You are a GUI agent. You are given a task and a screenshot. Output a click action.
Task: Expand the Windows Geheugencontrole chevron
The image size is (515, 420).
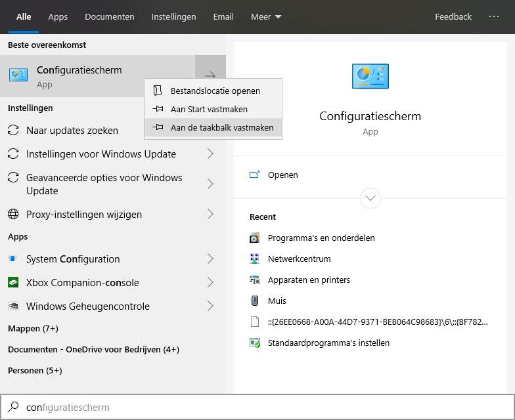point(210,306)
